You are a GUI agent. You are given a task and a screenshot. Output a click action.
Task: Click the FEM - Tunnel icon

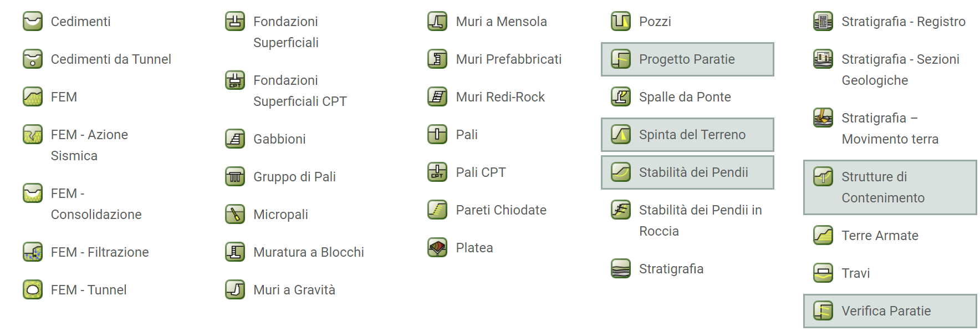[x=33, y=290]
